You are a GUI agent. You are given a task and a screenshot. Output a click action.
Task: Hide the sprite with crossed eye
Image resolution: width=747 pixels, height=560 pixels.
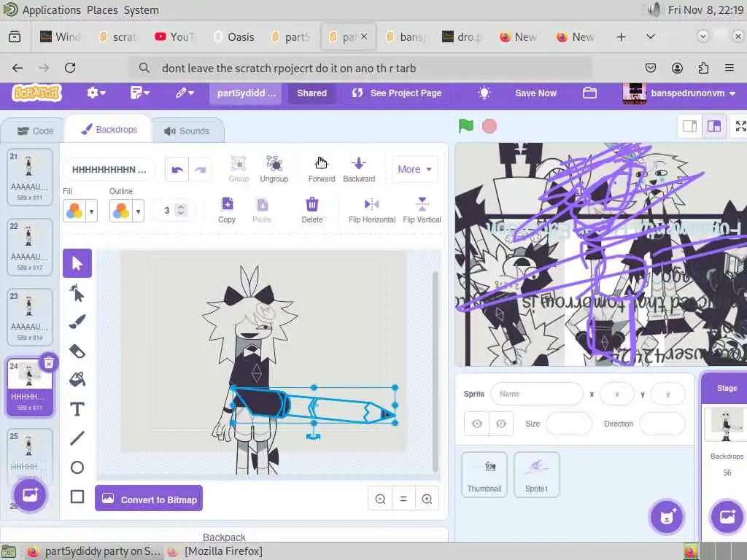tap(501, 424)
